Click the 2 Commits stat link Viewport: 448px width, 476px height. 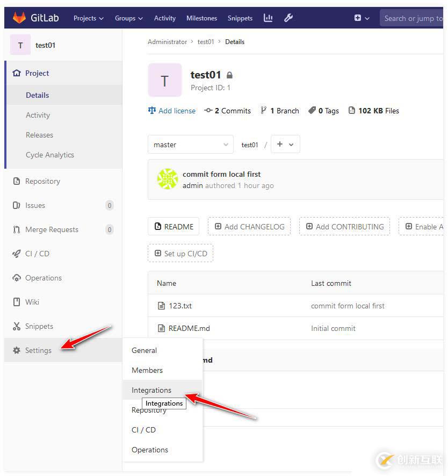tap(227, 111)
